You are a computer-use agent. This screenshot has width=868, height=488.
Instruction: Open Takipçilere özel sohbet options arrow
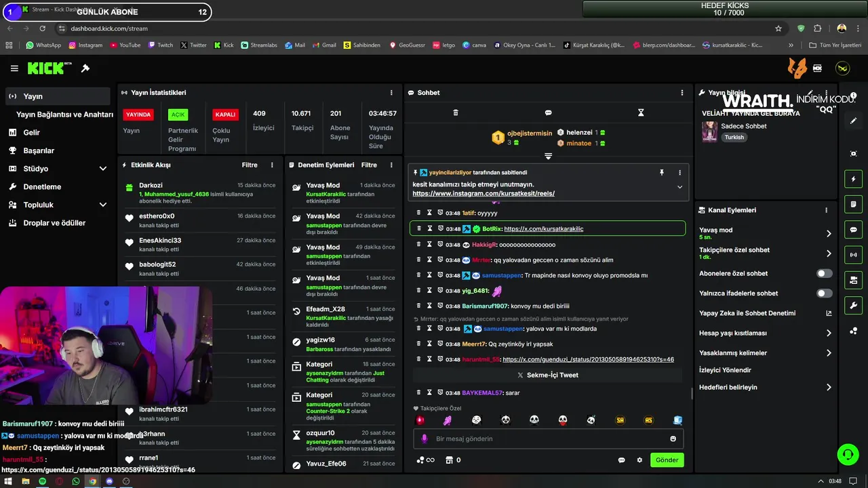click(829, 253)
